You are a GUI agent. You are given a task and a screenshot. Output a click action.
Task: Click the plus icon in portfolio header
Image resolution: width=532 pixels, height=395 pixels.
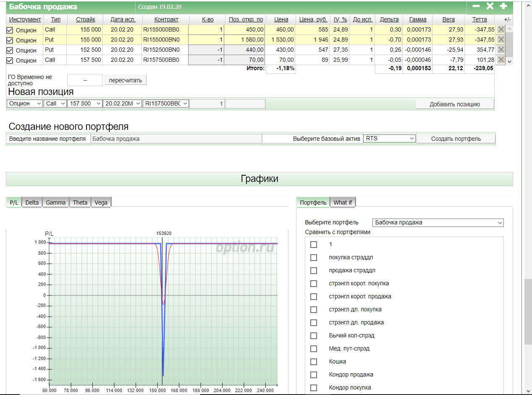[503, 6]
